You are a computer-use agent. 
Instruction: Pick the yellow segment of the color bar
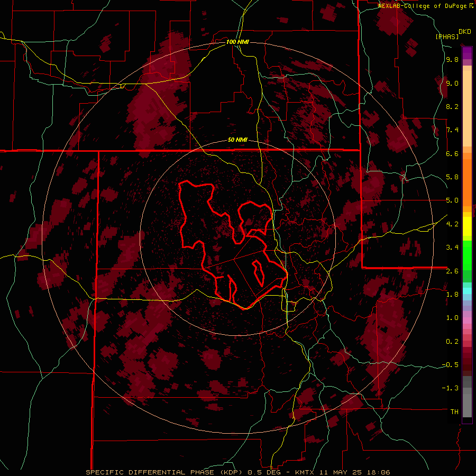coord(467,226)
